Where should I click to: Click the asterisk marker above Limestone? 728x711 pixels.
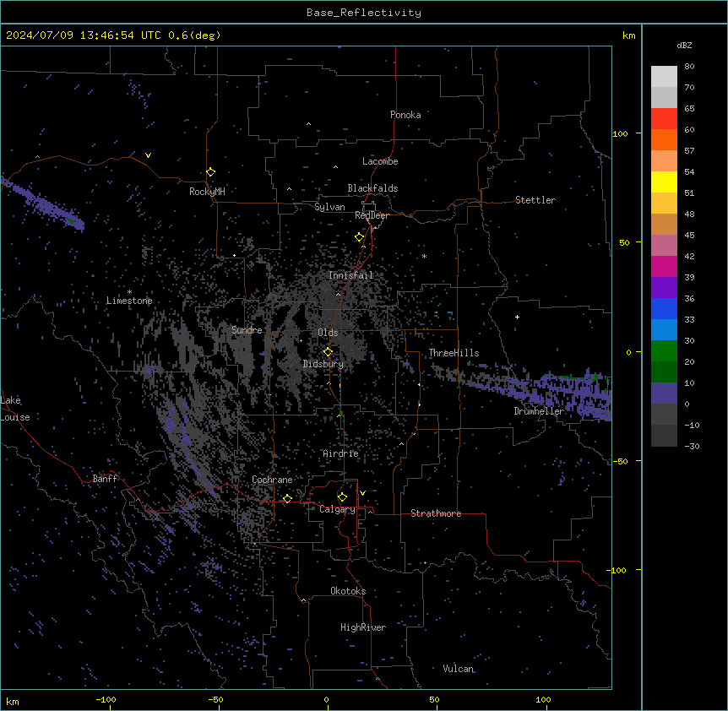point(129,292)
